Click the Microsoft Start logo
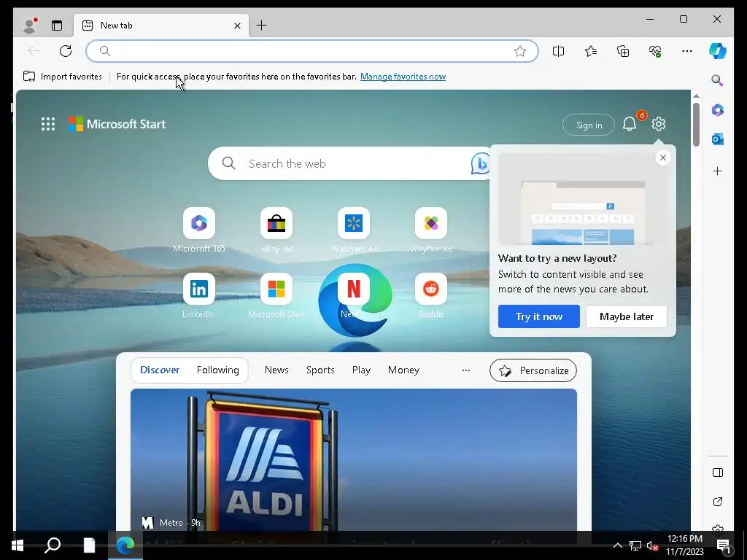The width and height of the screenshot is (747, 560). pos(117,124)
